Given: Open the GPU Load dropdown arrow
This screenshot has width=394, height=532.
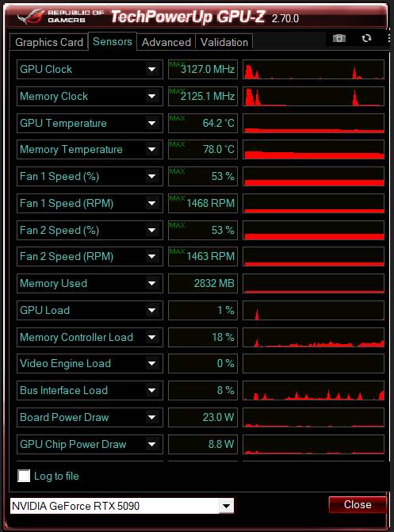Looking at the screenshot, I should pyautogui.click(x=151, y=310).
